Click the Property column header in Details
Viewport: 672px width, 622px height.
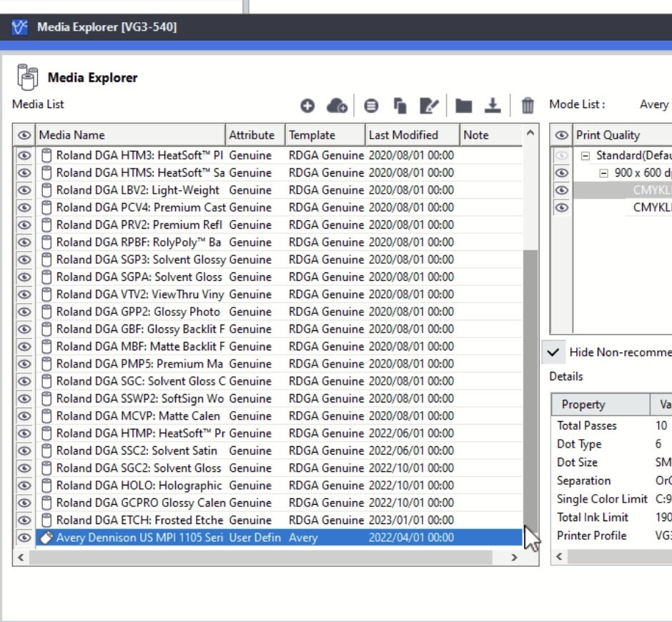[601, 404]
